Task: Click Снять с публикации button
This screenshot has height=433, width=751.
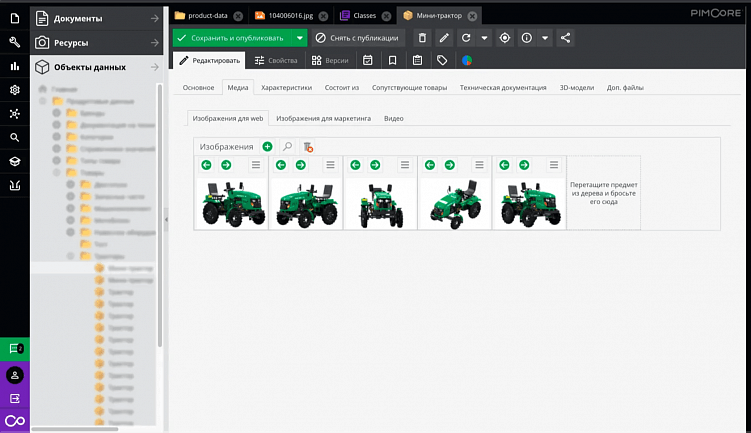Action: click(x=358, y=38)
